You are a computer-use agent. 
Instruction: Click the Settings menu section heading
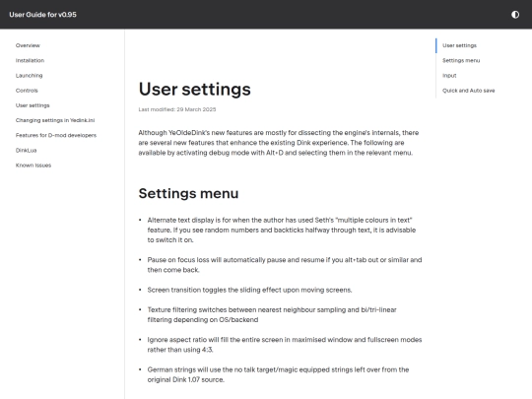pyautogui.click(x=188, y=193)
